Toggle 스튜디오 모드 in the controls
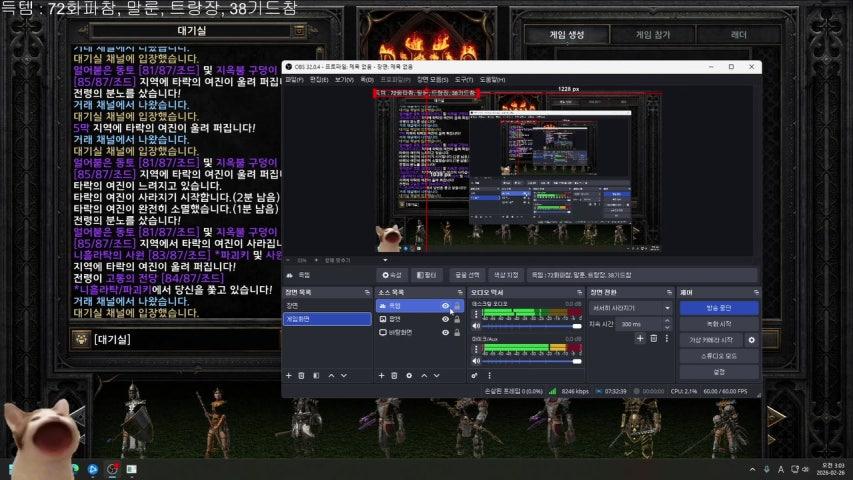The image size is (853, 480). click(719, 356)
